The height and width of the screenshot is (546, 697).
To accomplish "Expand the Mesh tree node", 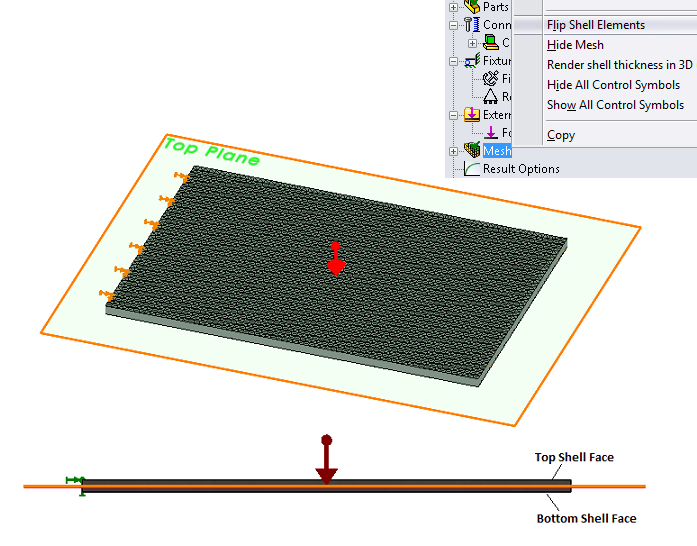I will point(453,152).
